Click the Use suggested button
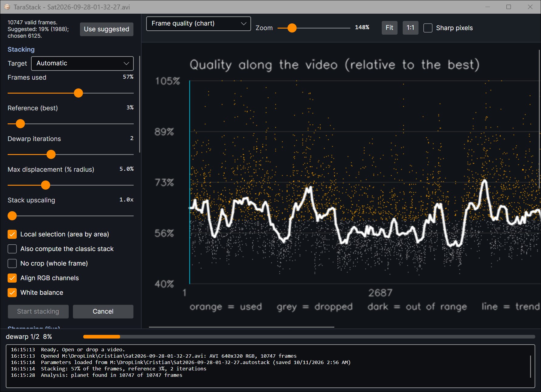 [x=106, y=29]
